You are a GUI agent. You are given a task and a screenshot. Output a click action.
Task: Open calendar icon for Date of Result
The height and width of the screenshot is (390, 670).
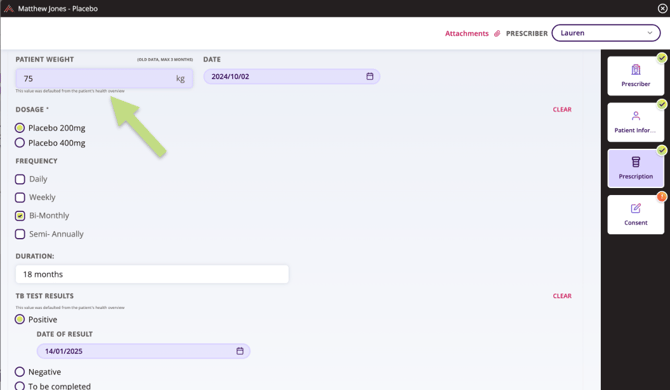[240, 351]
